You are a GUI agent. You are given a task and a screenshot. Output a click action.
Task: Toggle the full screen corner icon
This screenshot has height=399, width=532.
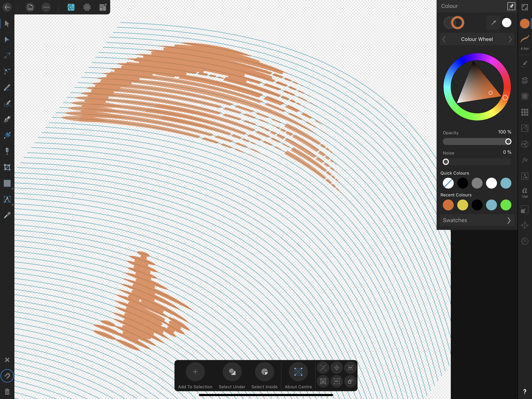(x=525, y=7)
